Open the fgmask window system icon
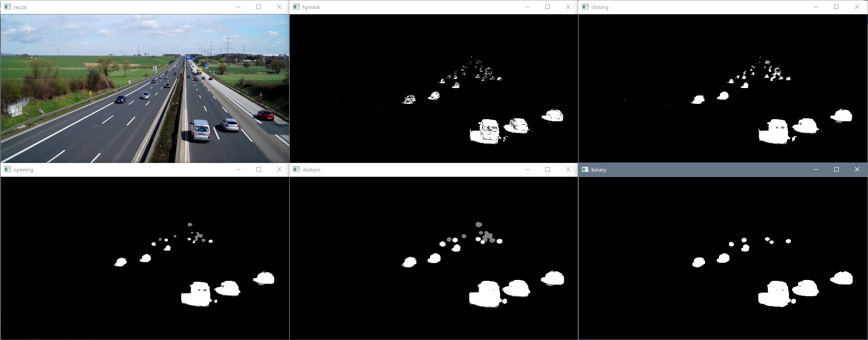Image resolution: width=868 pixels, height=340 pixels. (296, 7)
